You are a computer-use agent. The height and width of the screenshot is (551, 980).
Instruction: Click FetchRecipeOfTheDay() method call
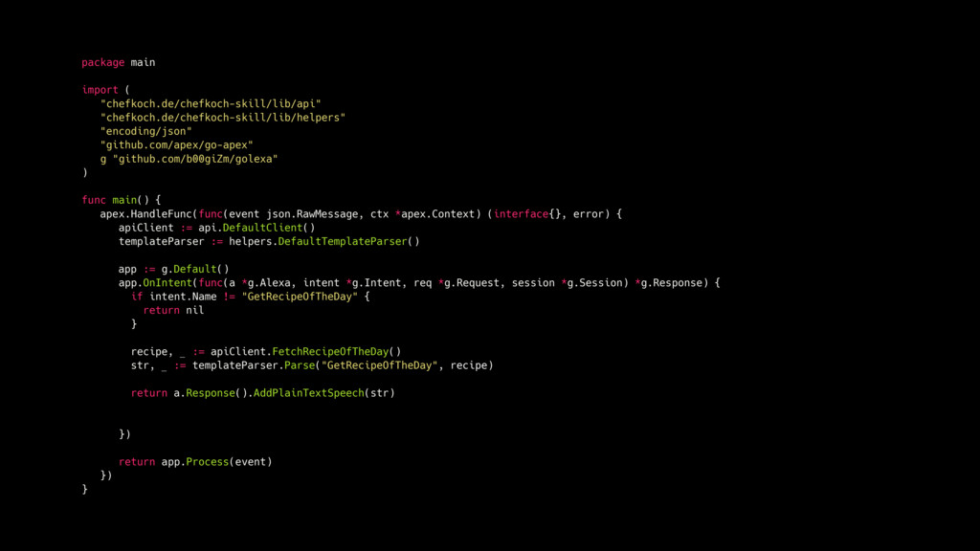[336, 352]
